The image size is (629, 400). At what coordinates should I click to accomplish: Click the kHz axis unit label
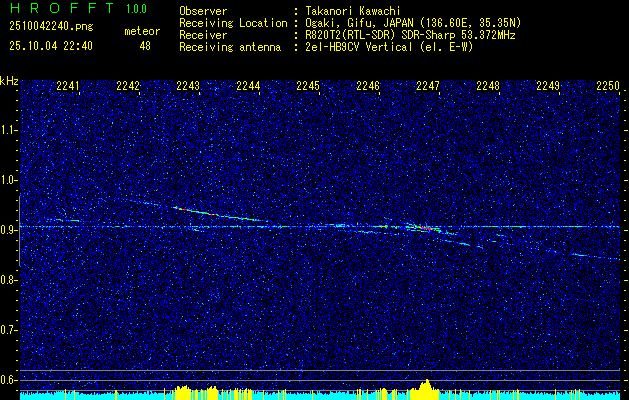tap(9, 81)
